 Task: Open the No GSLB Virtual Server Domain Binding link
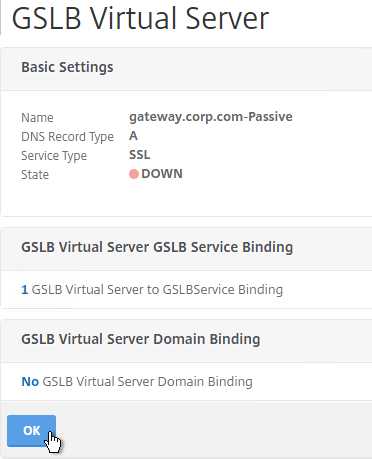[x=137, y=382]
